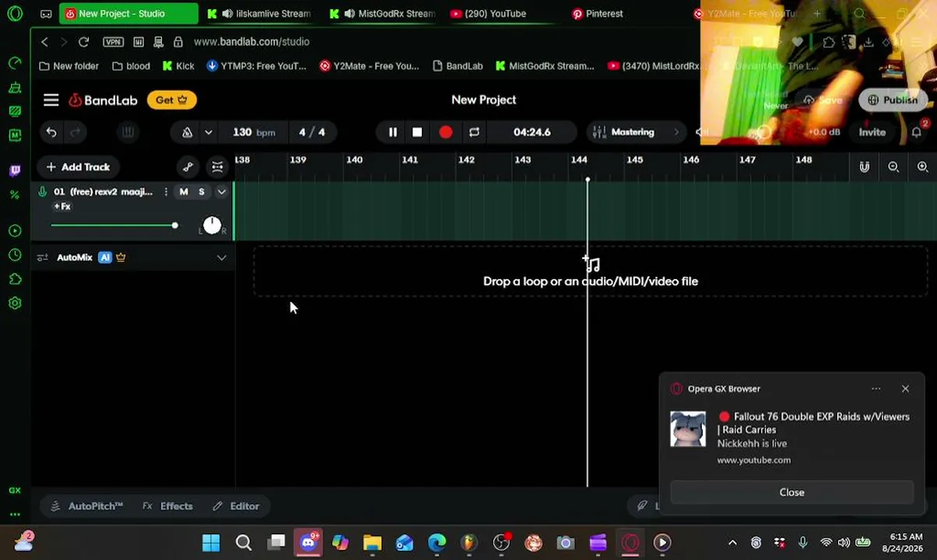Screen dimensions: 937x560
Task: Click the drop-a-loop empty track area
Action: click(590, 272)
